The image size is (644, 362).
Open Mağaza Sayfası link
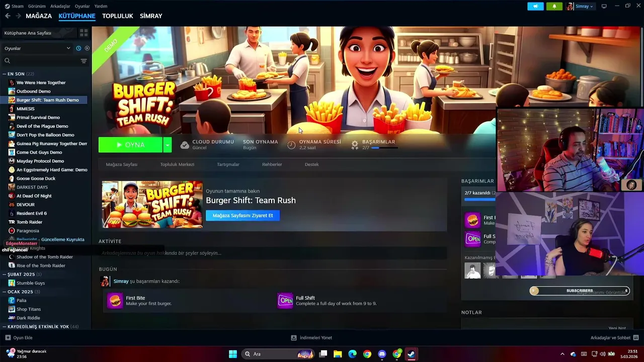(x=121, y=164)
